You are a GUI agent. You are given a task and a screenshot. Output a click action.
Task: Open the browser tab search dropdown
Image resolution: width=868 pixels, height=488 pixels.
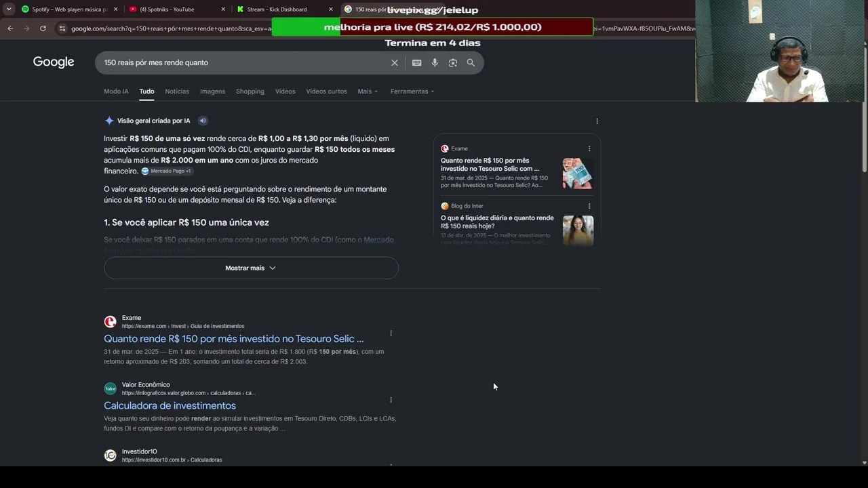pyautogui.click(x=9, y=9)
